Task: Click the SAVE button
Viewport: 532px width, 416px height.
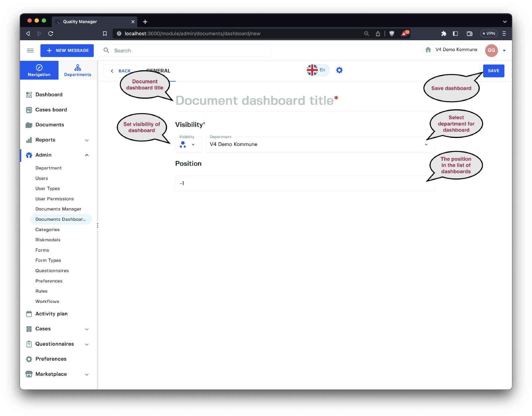Action: tap(493, 71)
